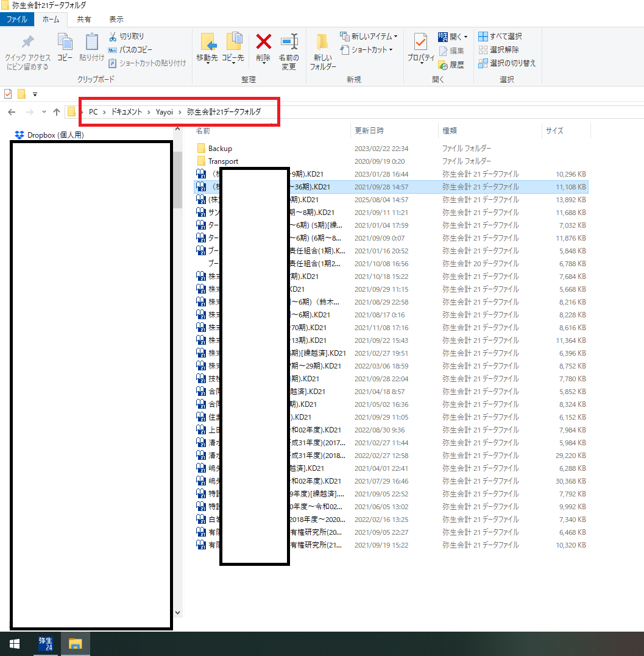Select file dated 2022/08/30 9:36
Screen dimensions: 644x656
(391, 430)
